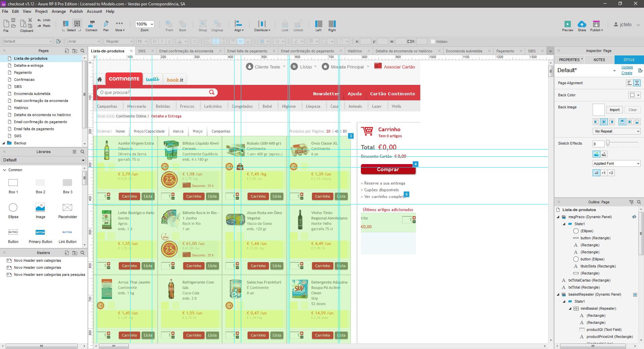Screen dimensions: 644x349
Task: Bring selection to Front
Action: [x=169, y=26]
